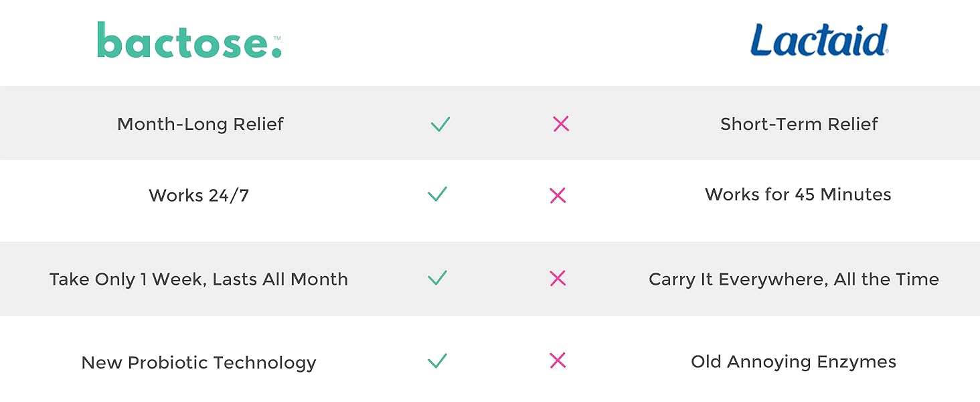Click checkmark beside New Probiotic Technology
This screenshot has height=402, width=980.
[x=437, y=361]
